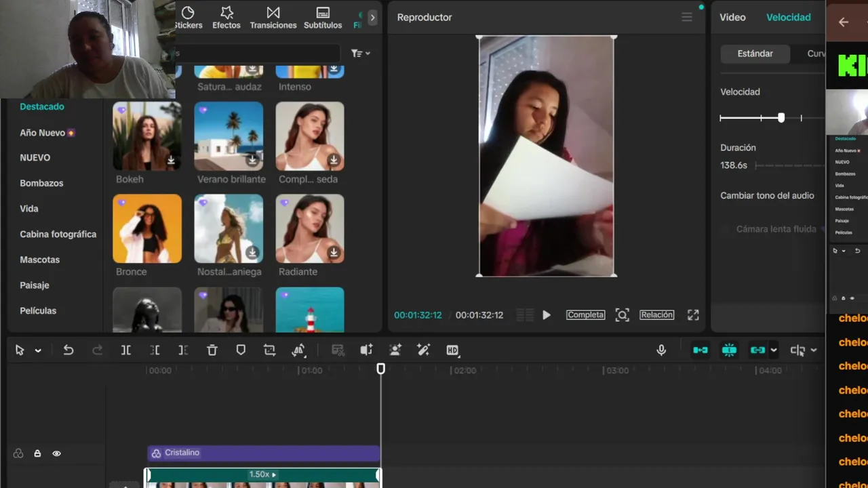868x488 pixels.
Task: Lock the Cristalino filter track
Action: click(37, 453)
